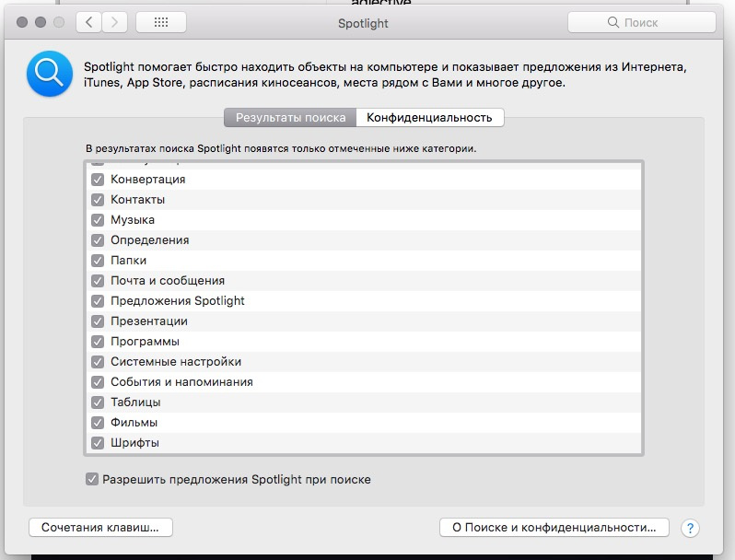This screenshot has height=560, width=735.
Task: Show all preferences with the grid button
Action: click(161, 22)
